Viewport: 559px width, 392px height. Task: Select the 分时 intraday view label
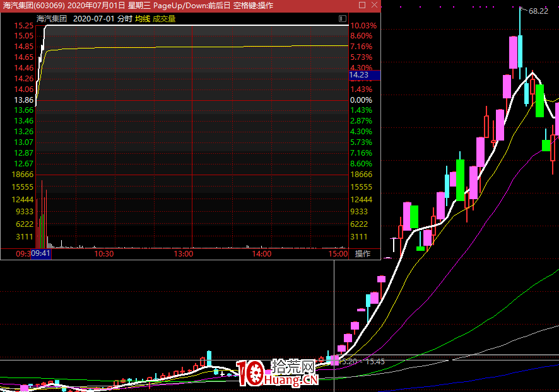pyautogui.click(x=125, y=19)
